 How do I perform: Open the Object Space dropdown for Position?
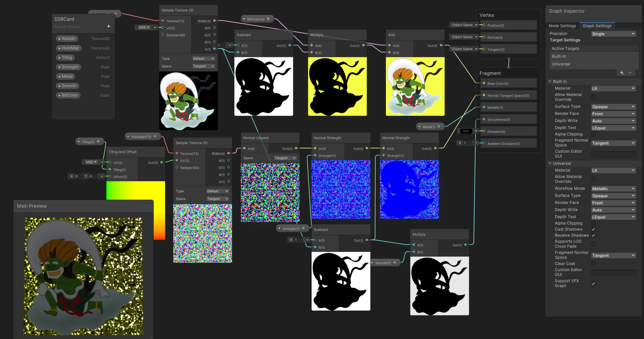click(462, 25)
